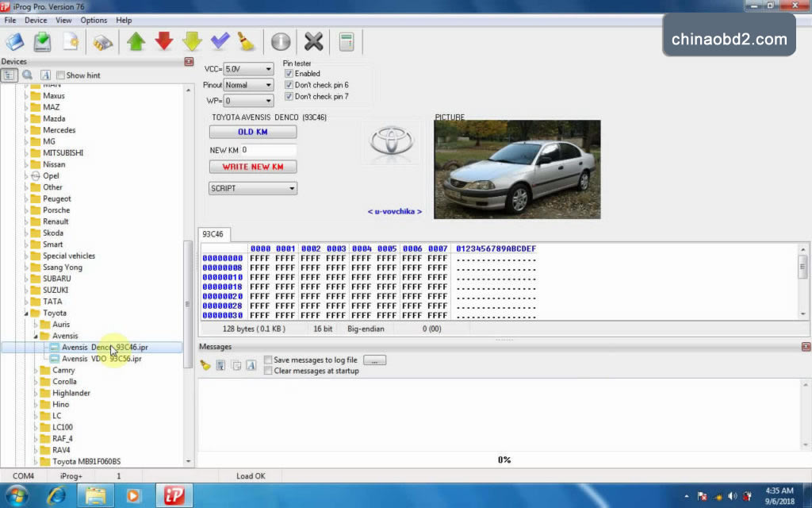Select Avensis Denco 93C46.ipr file
Screen dimensions: 812x508
click(x=105, y=348)
